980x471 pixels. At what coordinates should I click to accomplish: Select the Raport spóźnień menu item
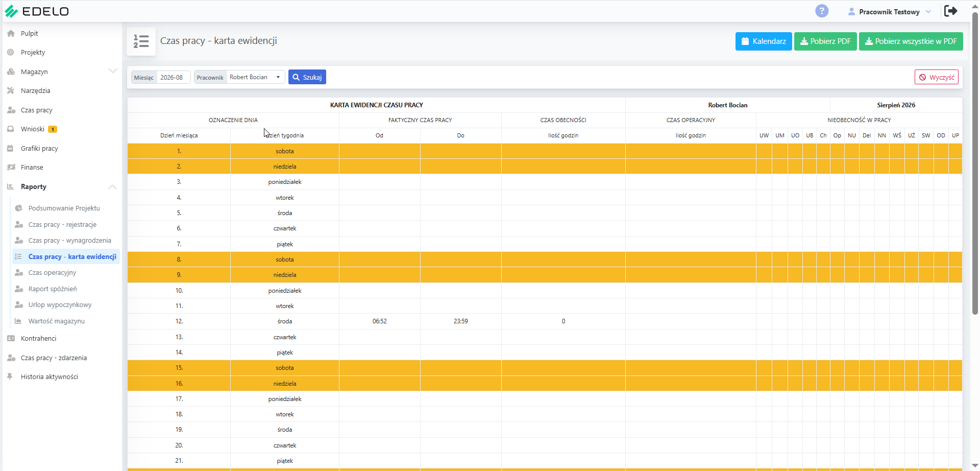(x=53, y=289)
